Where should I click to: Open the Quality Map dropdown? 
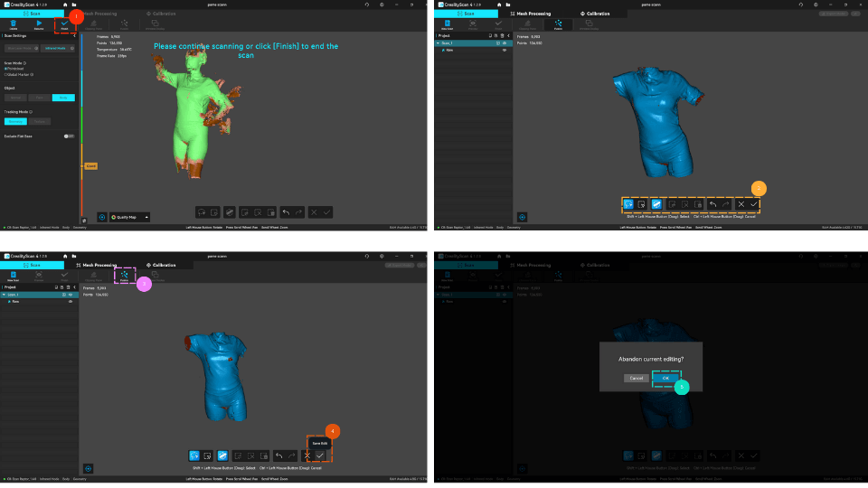(x=129, y=218)
